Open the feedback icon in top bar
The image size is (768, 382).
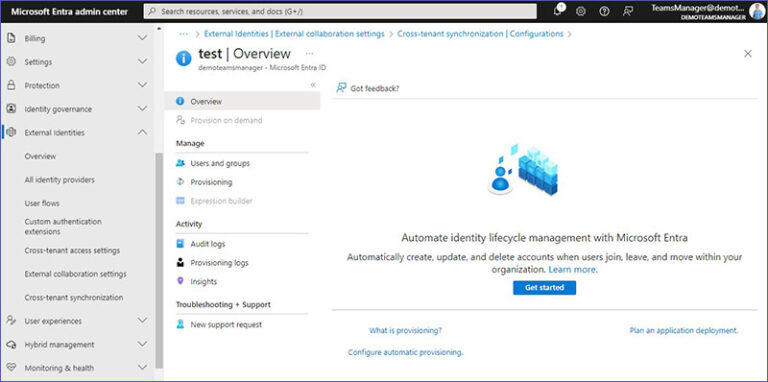628,11
